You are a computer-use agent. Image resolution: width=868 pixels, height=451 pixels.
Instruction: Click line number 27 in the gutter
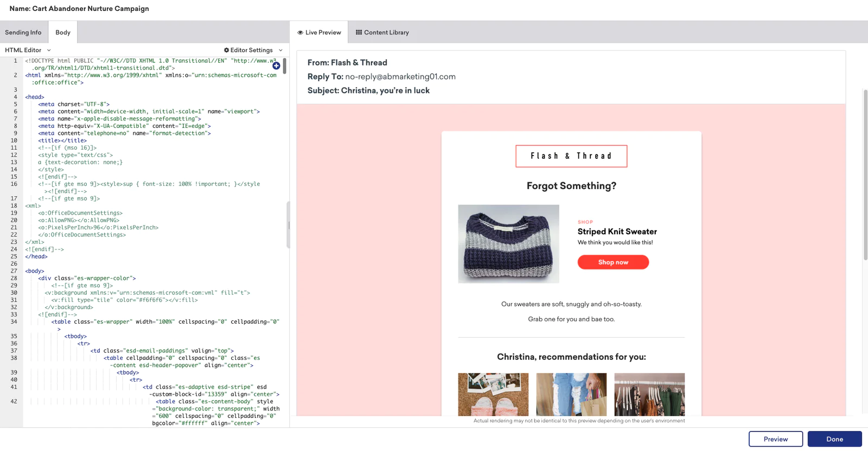click(x=14, y=271)
